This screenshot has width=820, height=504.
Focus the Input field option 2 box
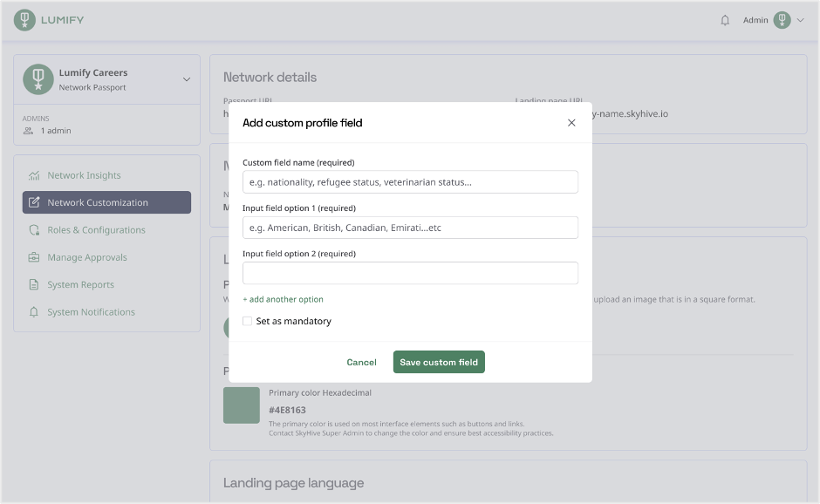(x=411, y=273)
